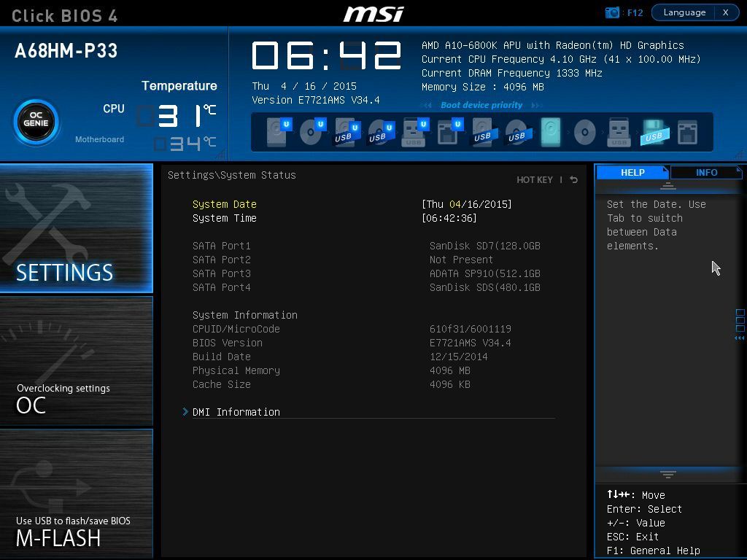Click top handle of the help panel
747x560 pixels.
pyautogui.click(x=668, y=186)
